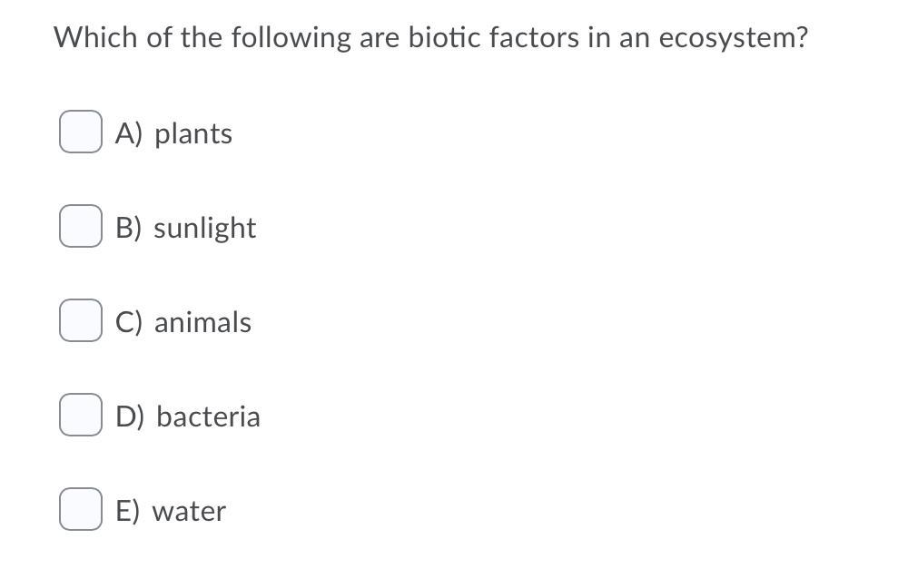Click the 'C)' option letter
This screenshot has width=898, height=588.
129,323
